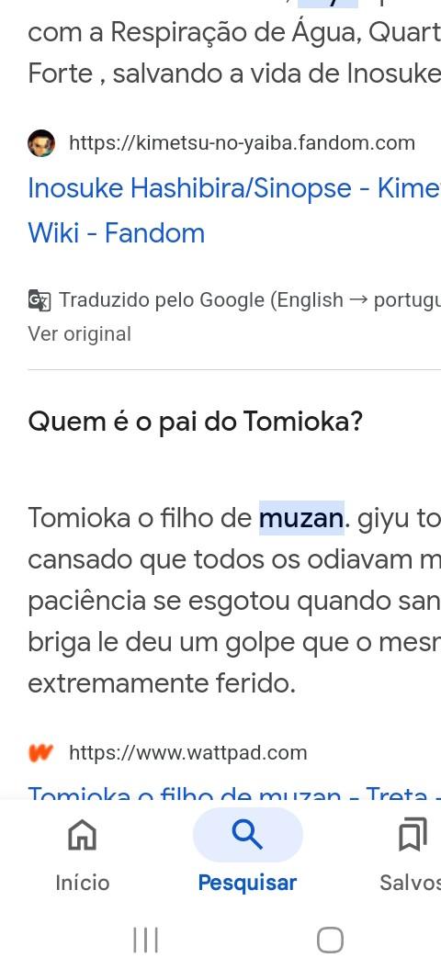Tap the Android recent apps button

tap(145, 940)
